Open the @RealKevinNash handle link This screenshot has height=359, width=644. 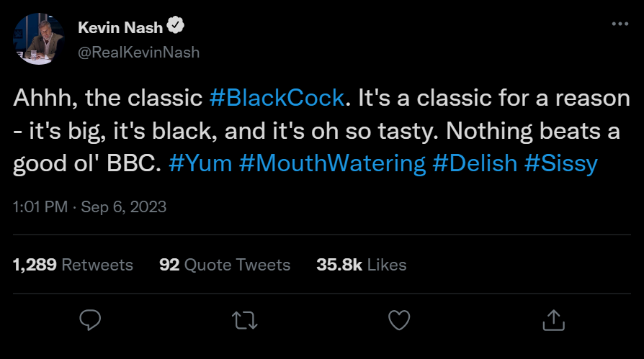tap(138, 52)
